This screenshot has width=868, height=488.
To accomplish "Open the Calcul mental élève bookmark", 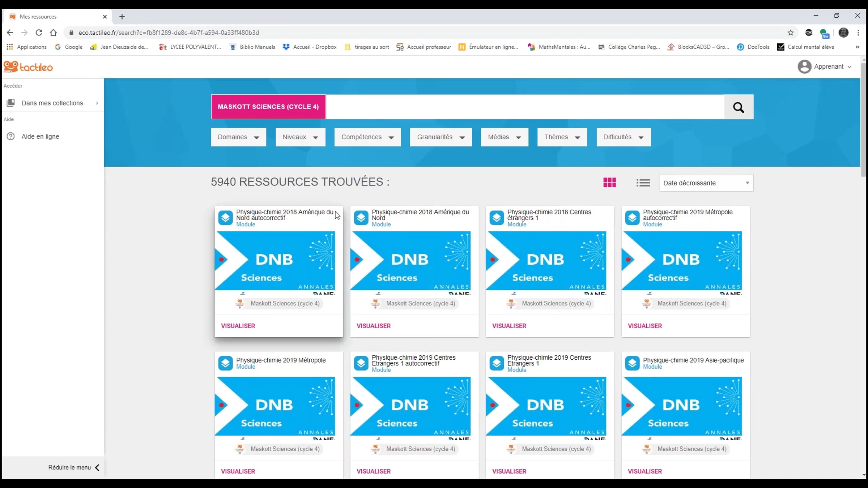I will coord(806,47).
